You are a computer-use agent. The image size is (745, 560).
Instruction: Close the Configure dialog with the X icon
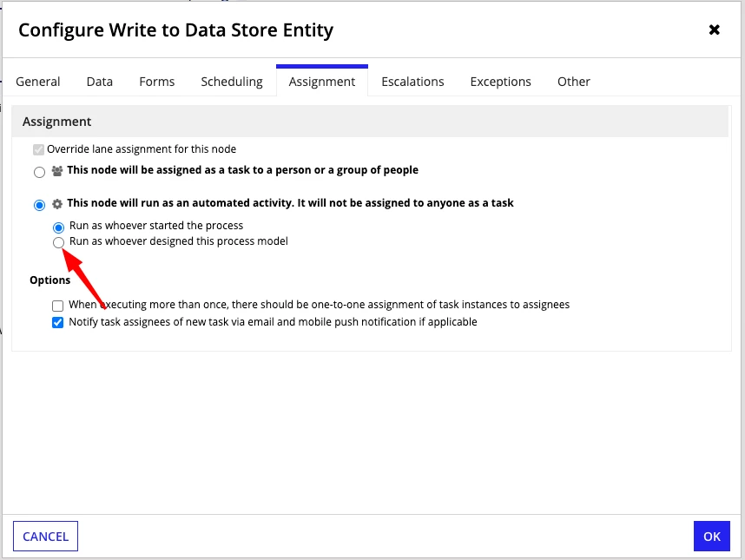714,30
